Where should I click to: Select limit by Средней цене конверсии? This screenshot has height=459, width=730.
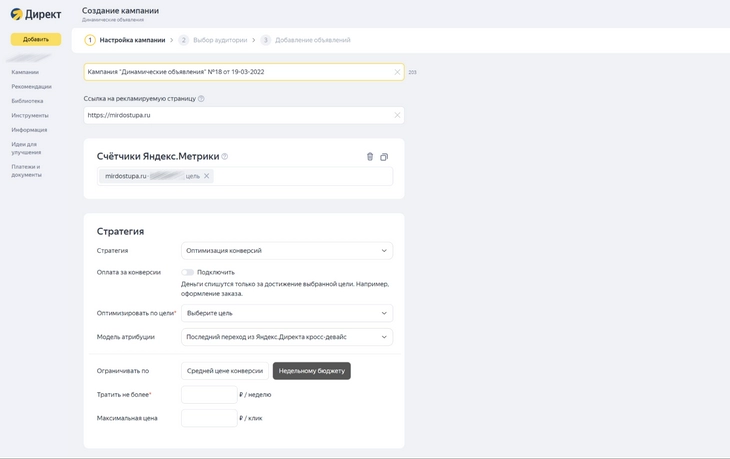click(x=225, y=371)
